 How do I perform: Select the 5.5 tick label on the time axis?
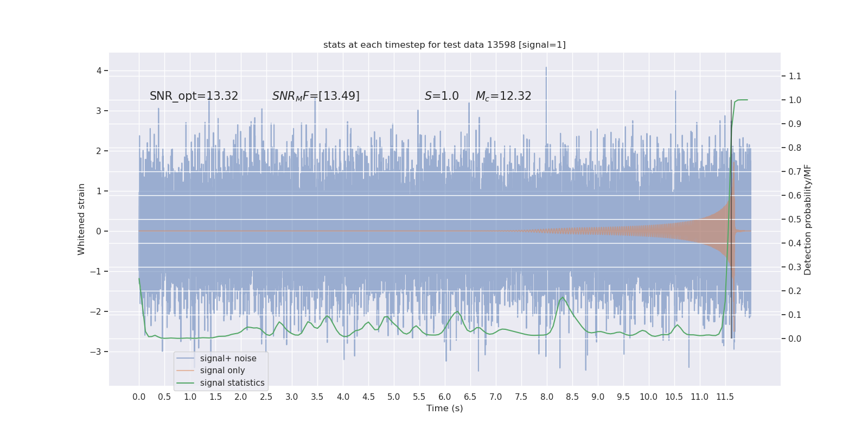click(x=419, y=397)
